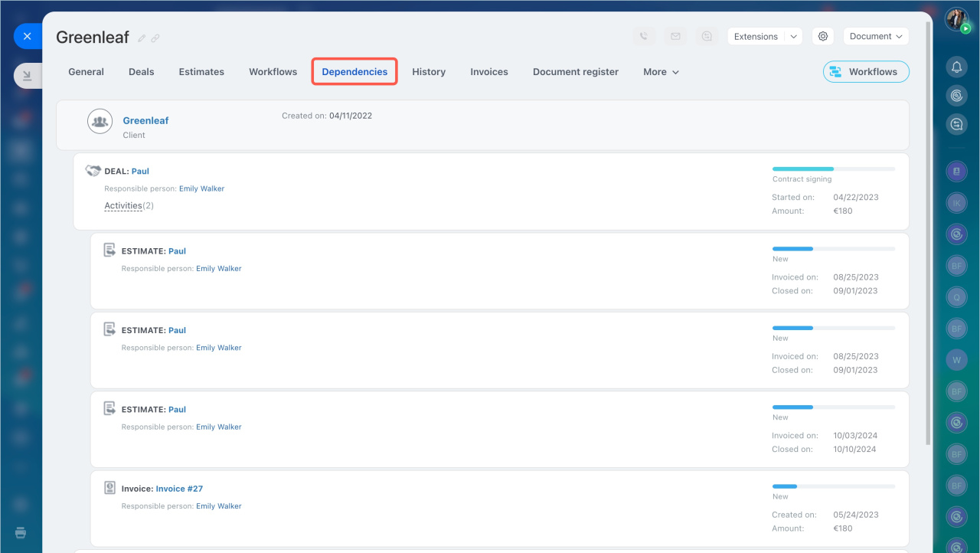Copy link using chain icon beside Greenleaf title
The image size is (980, 553).
click(155, 38)
